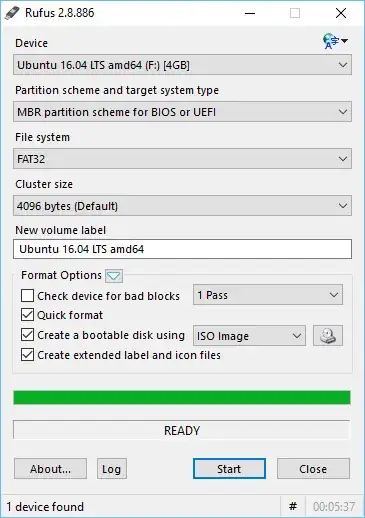Click the green progress bar
The width and height of the screenshot is (365, 518).
(x=182, y=398)
